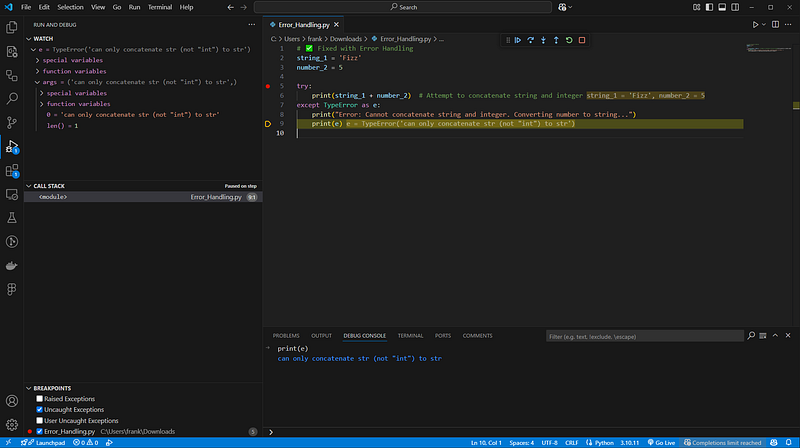Customize layout icon in title bar
The width and height of the screenshot is (800, 448).
coord(696,7)
